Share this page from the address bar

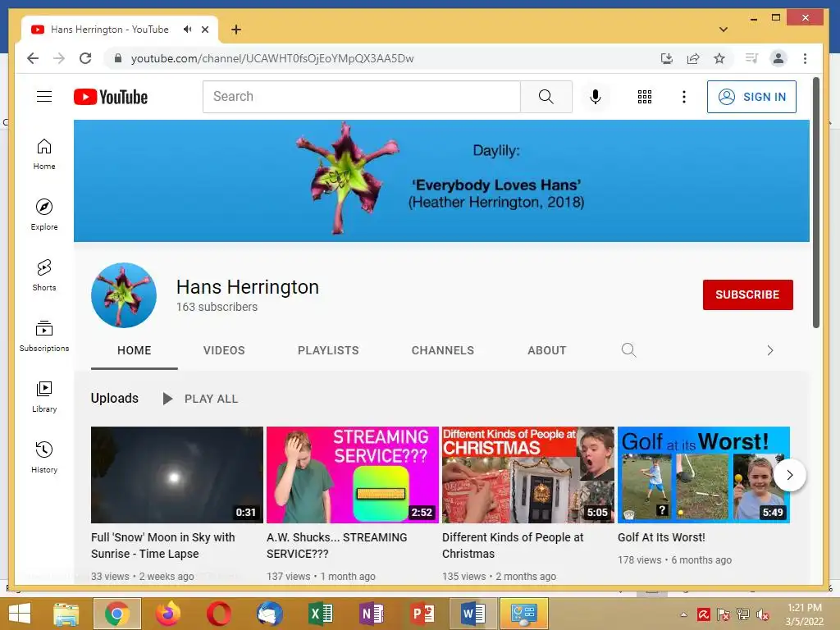692,58
